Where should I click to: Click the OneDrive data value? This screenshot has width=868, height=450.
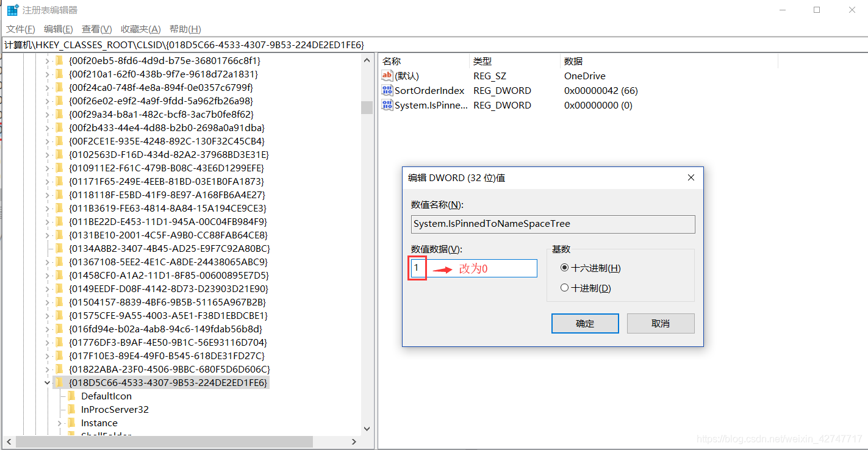coord(584,76)
